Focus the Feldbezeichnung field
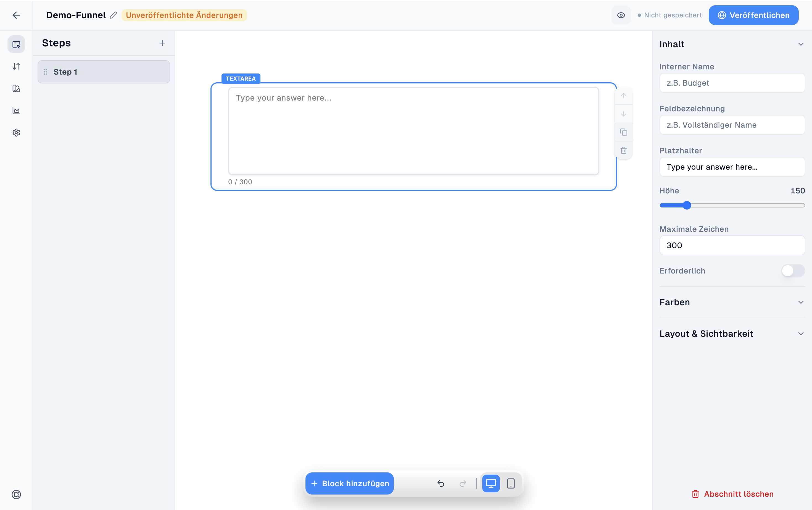This screenshot has width=812, height=510. coord(732,125)
